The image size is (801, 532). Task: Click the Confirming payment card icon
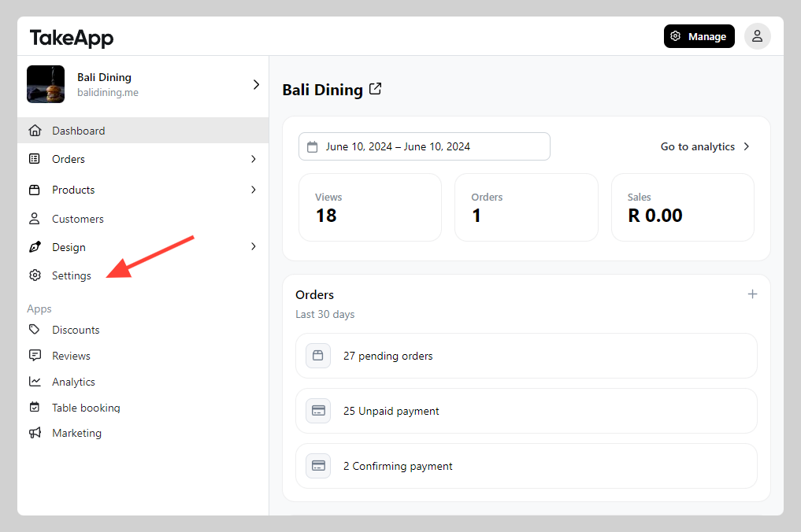click(x=317, y=466)
